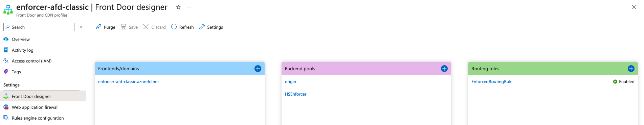Open the more options ellipsis in title
Image resolution: width=644 pixels, height=125 pixels.
tap(189, 7)
